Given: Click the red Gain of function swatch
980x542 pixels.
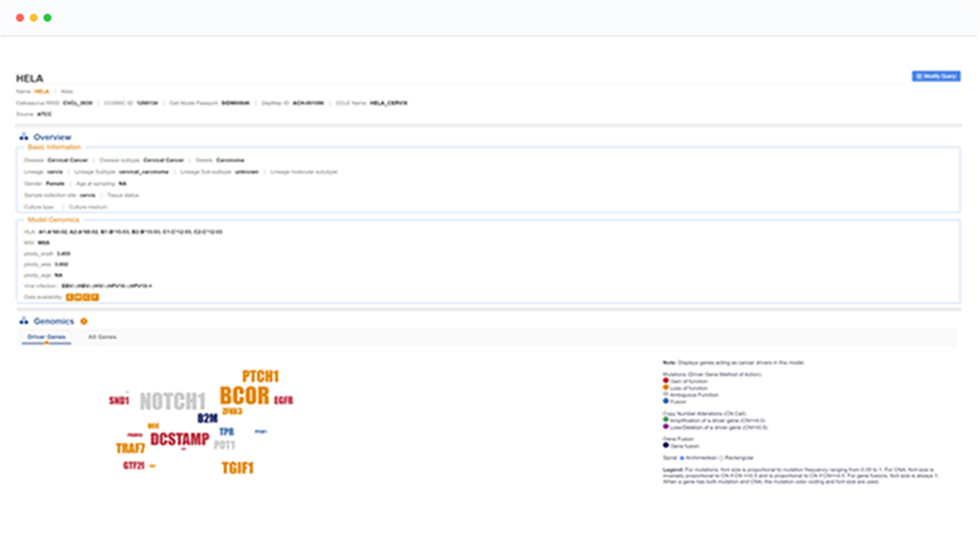Looking at the screenshot, I should click(x=666, y=381).
